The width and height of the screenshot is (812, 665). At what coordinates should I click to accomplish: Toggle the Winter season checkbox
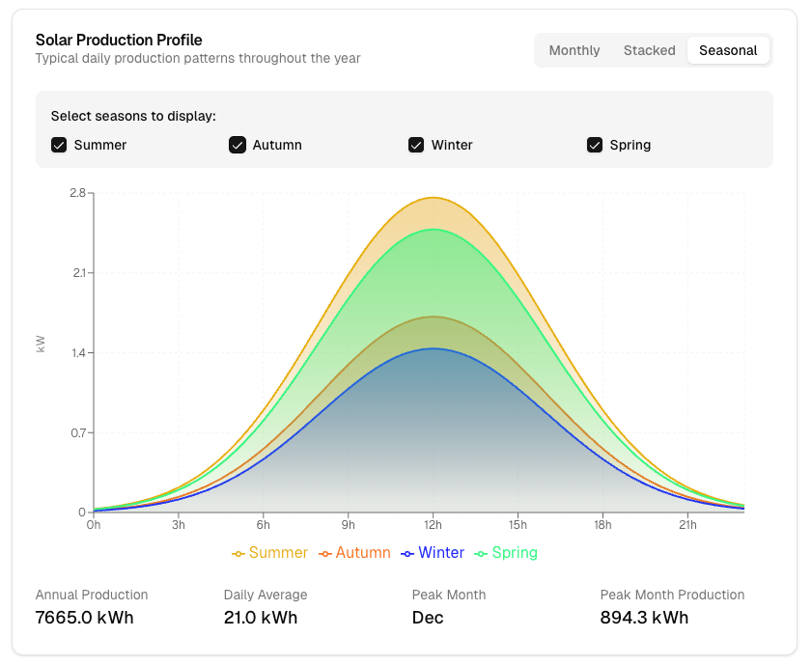tap(416, 145)
